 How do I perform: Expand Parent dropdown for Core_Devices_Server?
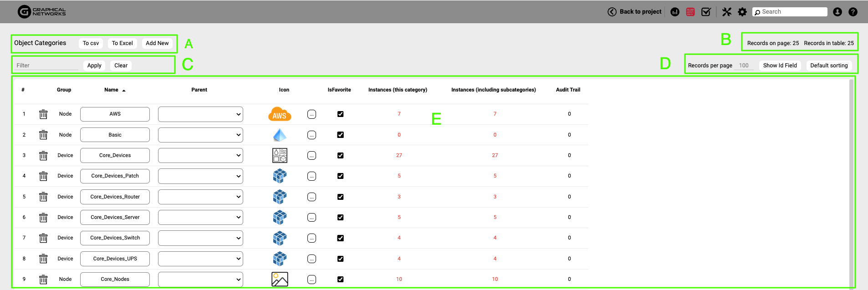[x=200, y=218]
